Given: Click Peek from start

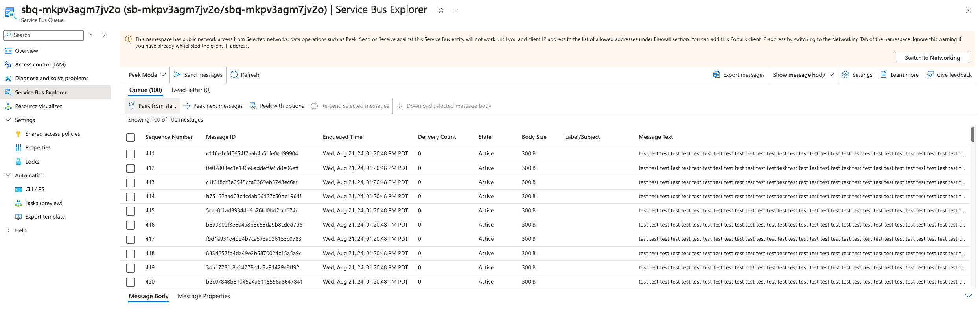Looking at the screenshot, I should tap(153, 106).
